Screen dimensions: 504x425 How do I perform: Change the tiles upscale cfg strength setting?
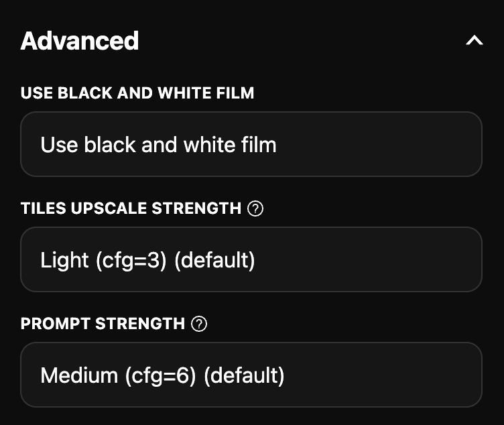click(x=251, y=259)
